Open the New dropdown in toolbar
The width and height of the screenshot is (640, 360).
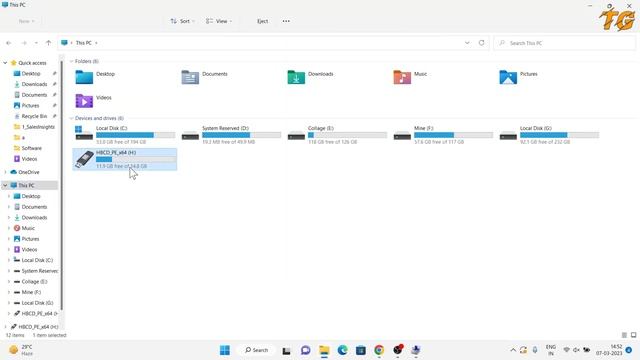coord(27,21)
